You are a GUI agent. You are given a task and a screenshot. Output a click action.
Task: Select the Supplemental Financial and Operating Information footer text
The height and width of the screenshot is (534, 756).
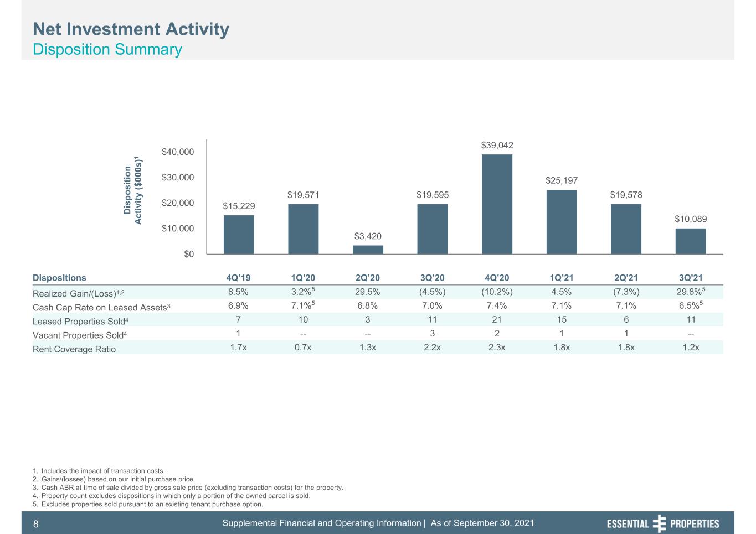322,523
